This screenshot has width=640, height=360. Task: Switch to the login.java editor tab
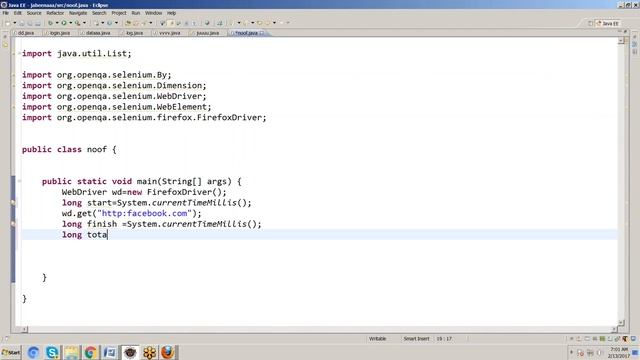pyautogui.click(x=60, y=33)
